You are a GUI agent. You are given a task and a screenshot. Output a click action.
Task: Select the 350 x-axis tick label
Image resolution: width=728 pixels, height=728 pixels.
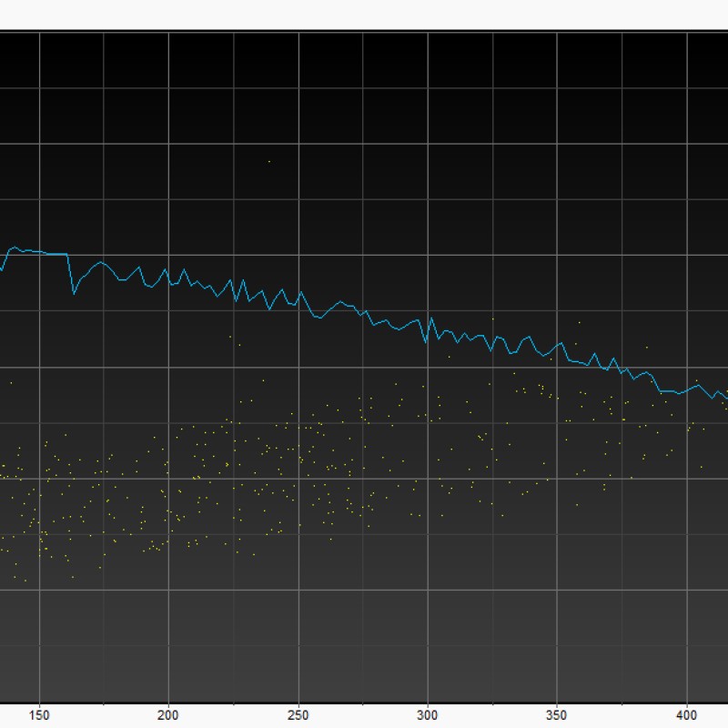pos(557,714)
